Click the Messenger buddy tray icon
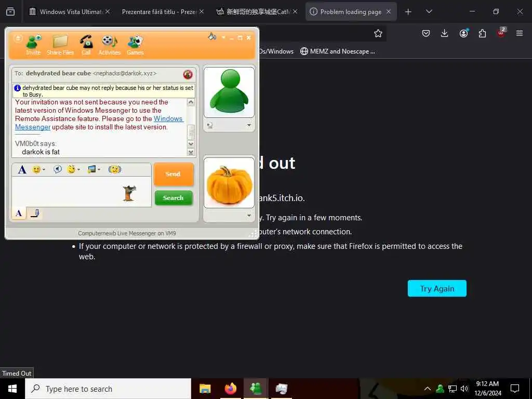The width and height of the screenshot is (532, 399). (440, 389)
